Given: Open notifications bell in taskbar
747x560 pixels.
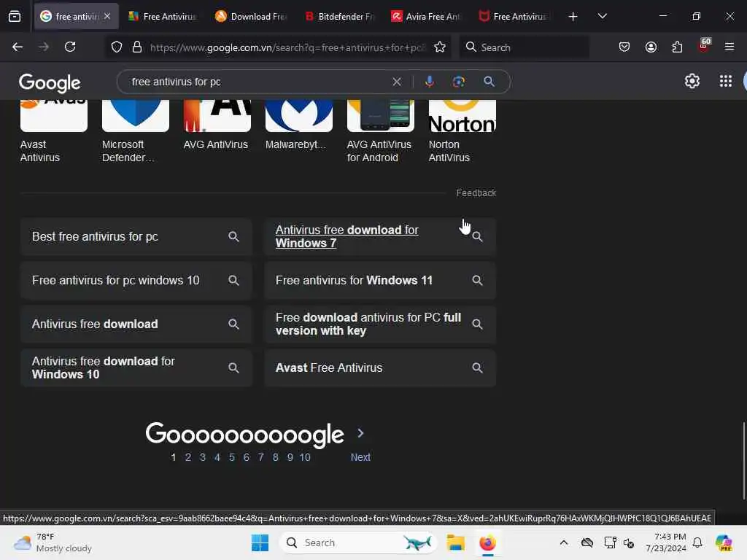Looking at the screenshot, I should (x=697, y=542).
